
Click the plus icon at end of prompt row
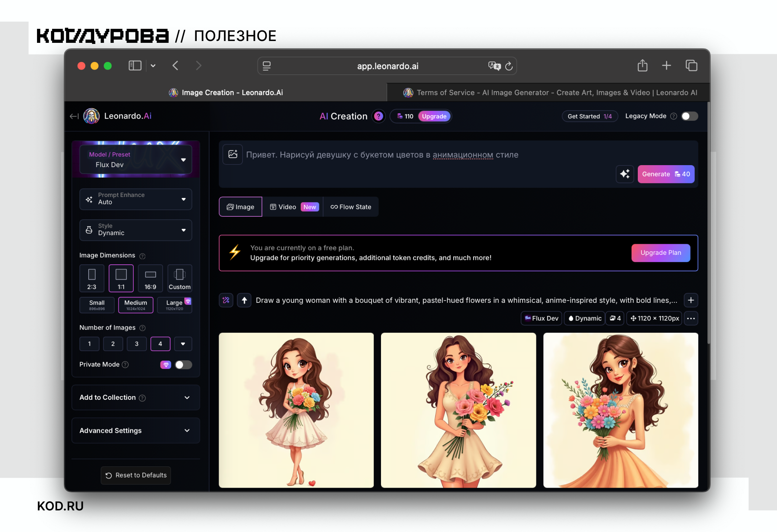[x=691, y=300]
